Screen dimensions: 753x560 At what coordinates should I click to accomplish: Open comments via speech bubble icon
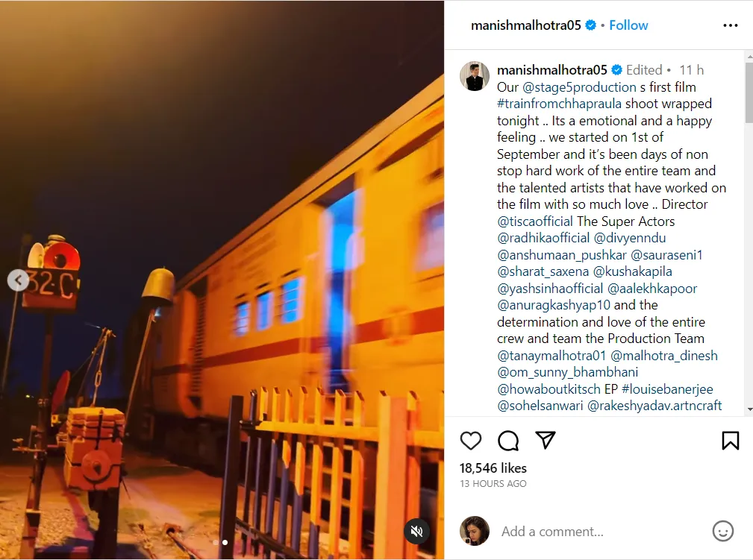coord(508,441)
